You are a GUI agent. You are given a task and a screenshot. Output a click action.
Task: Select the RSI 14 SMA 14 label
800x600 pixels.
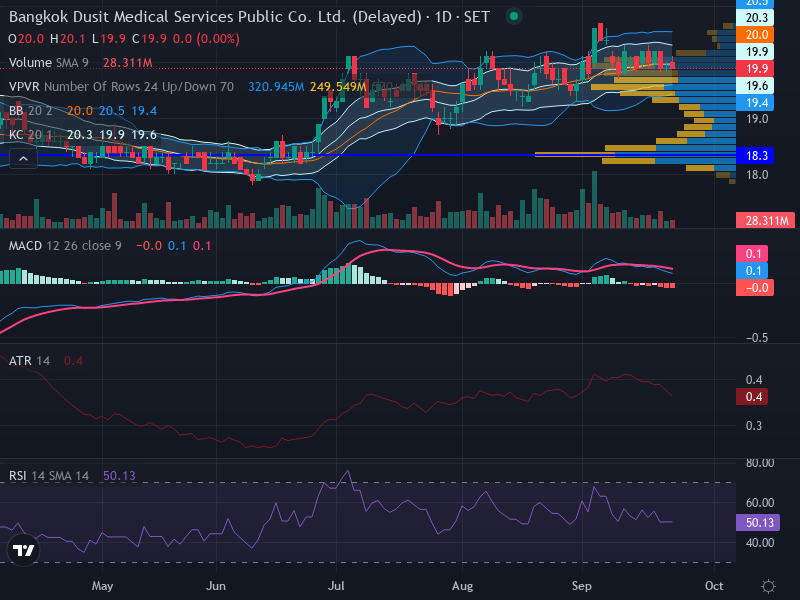click(48, 476)
